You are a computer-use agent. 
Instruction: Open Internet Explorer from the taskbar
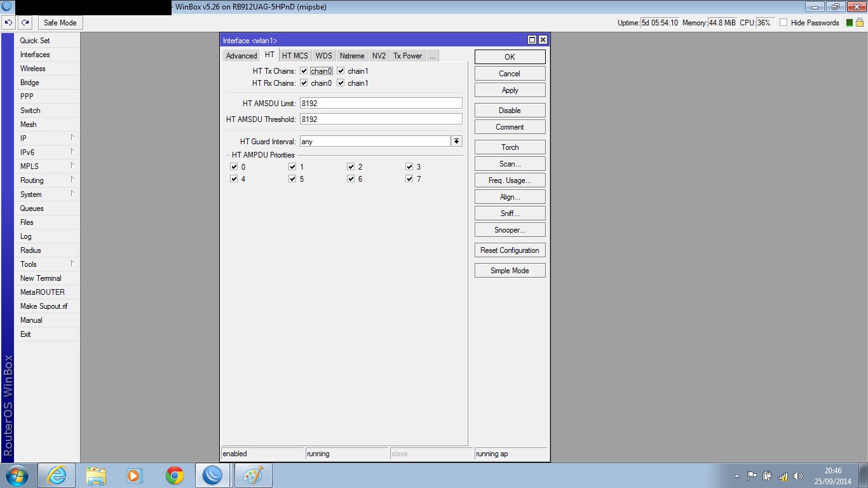coord(57,475)
